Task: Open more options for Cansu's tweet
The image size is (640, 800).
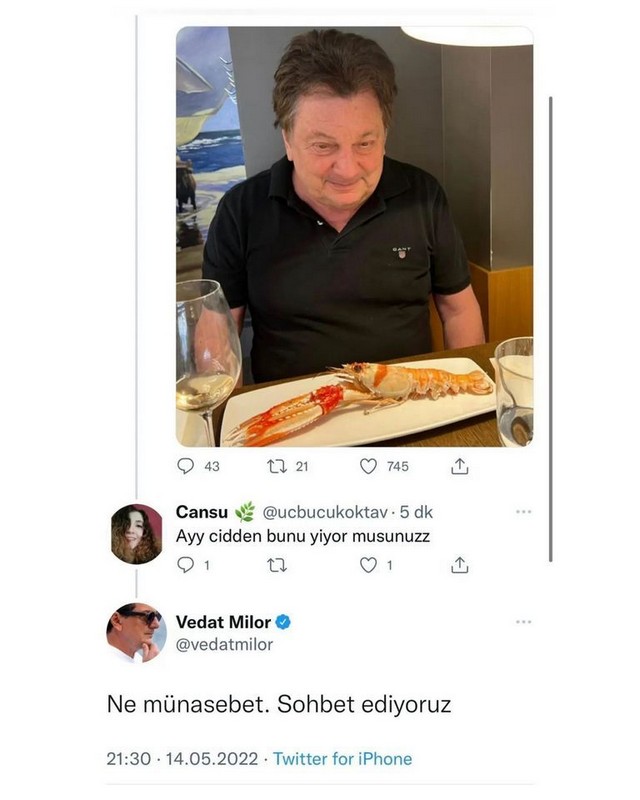Action: tap(524, 511)
